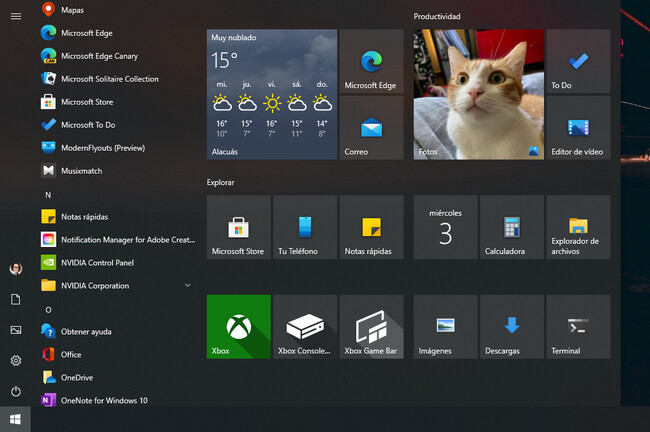The width and height of the screenshot is (650, 432).
Task: Launch the Terminal tile
Action: click(x=578, y=327)
